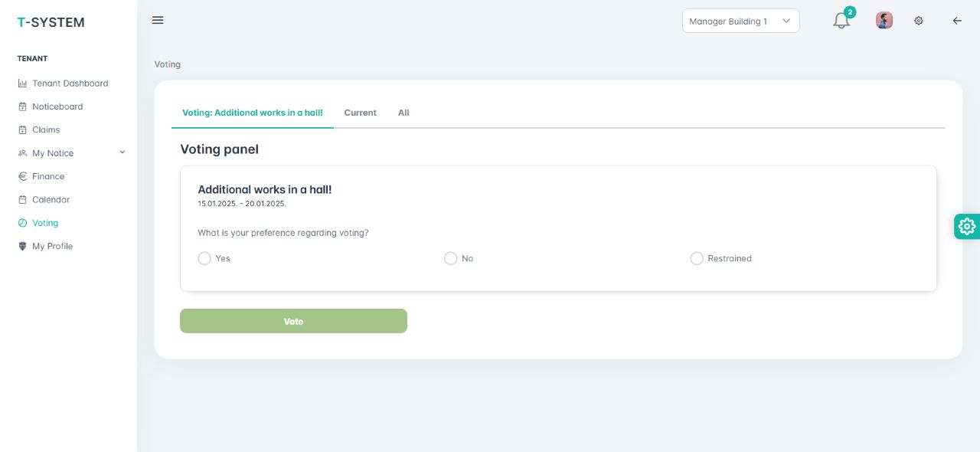This screenshot has height=452, width=980.
Task: Open the All votes tab
Action: pos(403,113)
